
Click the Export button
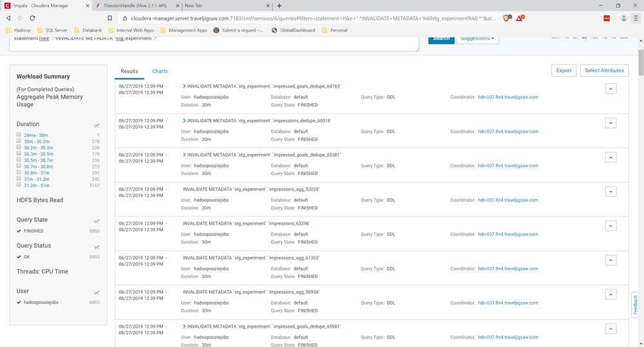(x=563, y=71)
